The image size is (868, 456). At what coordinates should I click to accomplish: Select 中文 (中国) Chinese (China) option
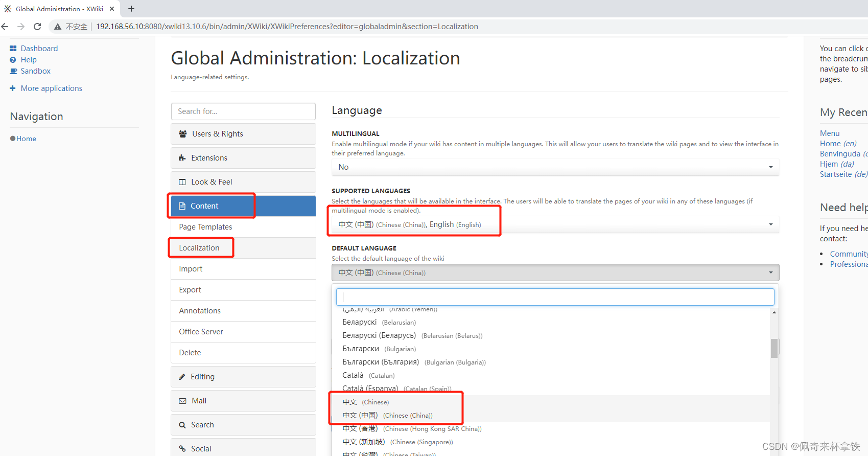tap(551, 415)
